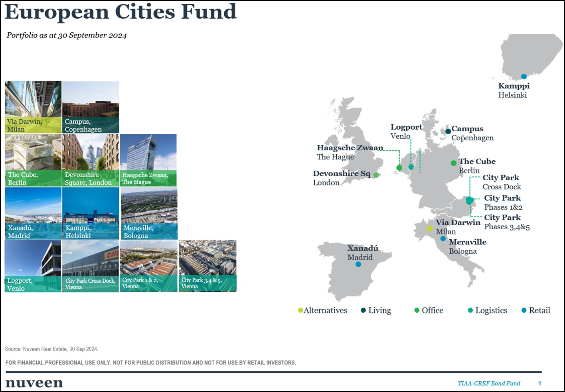Select the Kamppi, Helsinki photo thumbnail
Image resolution: width=565 pixels, height=392 pixels.
91,213
